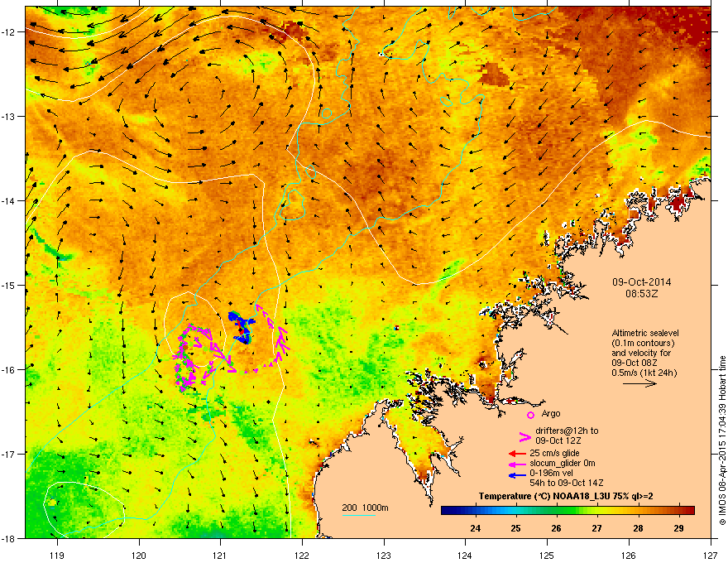This screenshot has width=728, height=563.
Task: Click the cyan 200 1000m isobath legend line
Action: (x=359, y=515)
